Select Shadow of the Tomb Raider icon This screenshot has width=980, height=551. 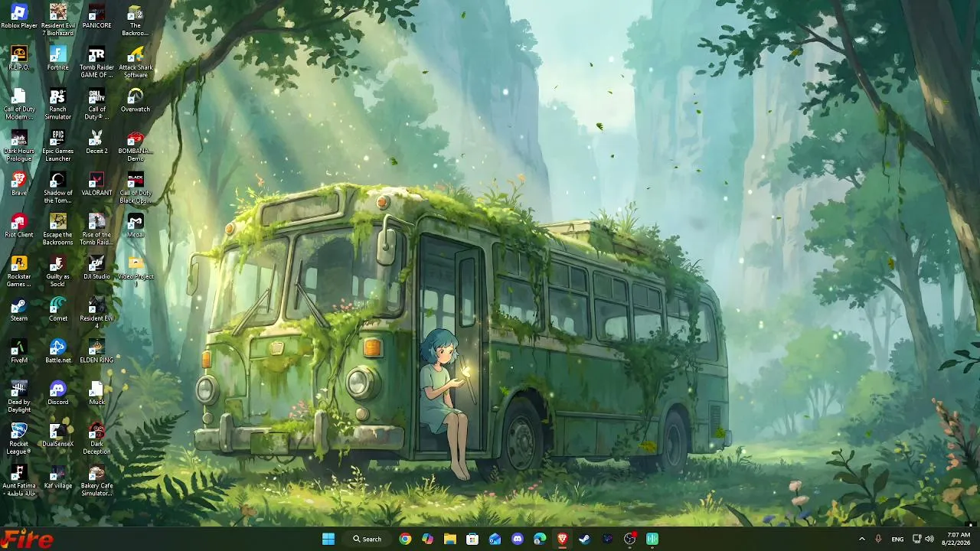click(58, 187)
